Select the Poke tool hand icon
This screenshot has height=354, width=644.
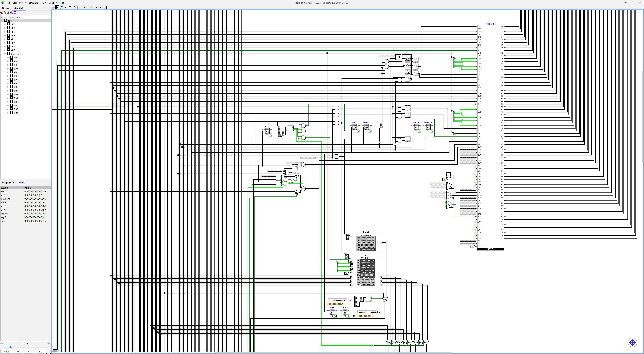(x=53, y=8)
